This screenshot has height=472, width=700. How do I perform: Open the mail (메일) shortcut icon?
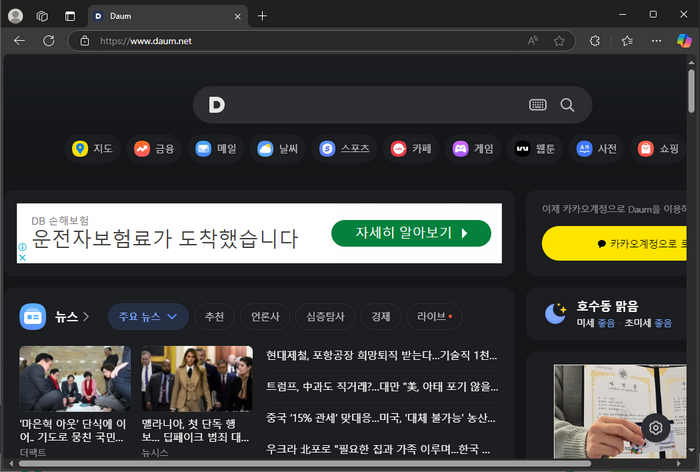click(x=204, y=149)
